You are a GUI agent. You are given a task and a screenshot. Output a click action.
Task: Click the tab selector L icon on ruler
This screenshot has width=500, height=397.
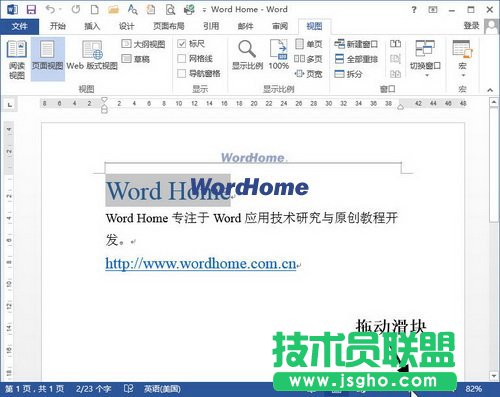tap(10, 105)
